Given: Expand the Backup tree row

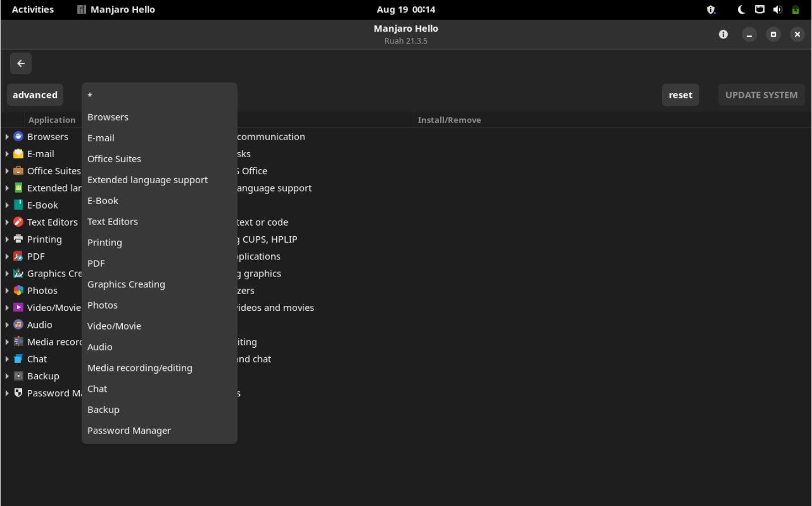Looking at the screenshot, I should coord(7,376).
